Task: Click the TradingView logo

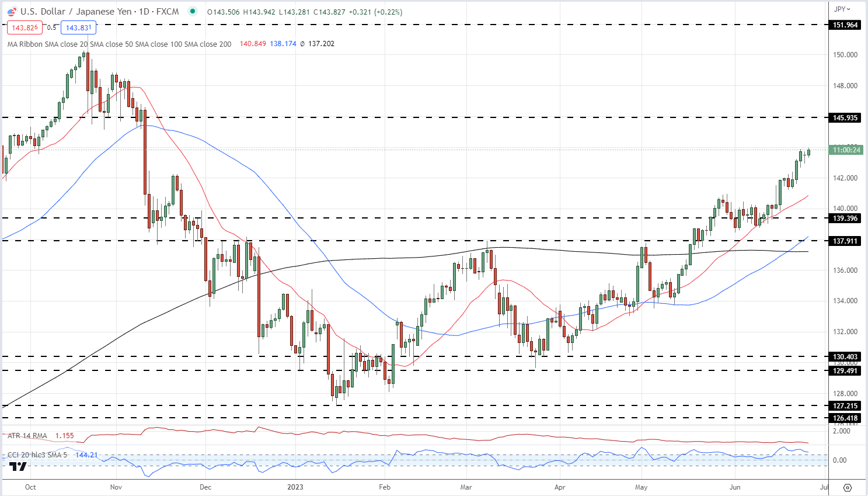Action: [18, 466]
